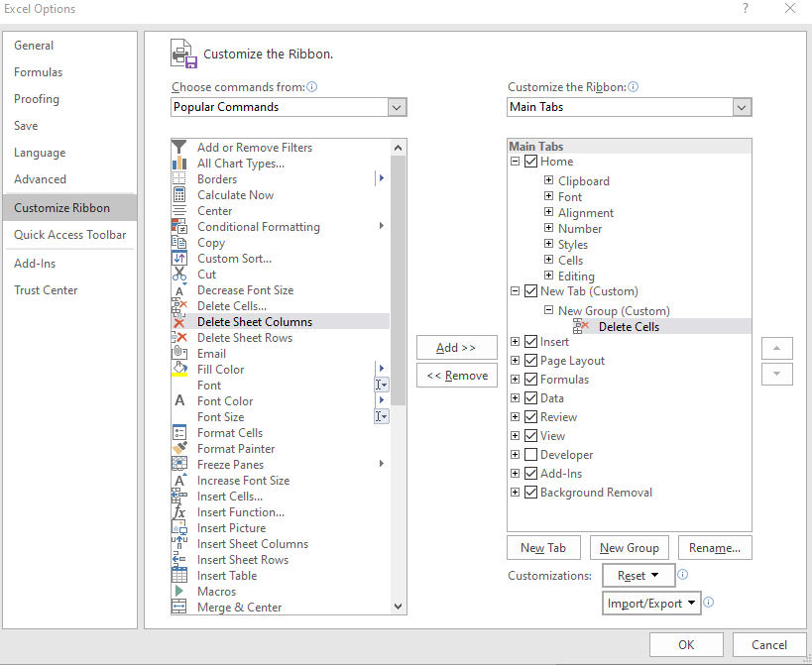Toggle the Page Layout tab checkbox
The height and width of the screenshot is (665, 812).
tap(530, 360)
